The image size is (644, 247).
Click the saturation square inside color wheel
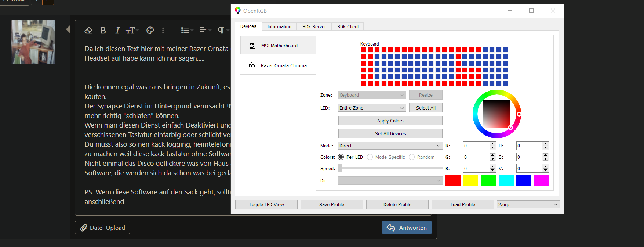[x=497, y=114]
